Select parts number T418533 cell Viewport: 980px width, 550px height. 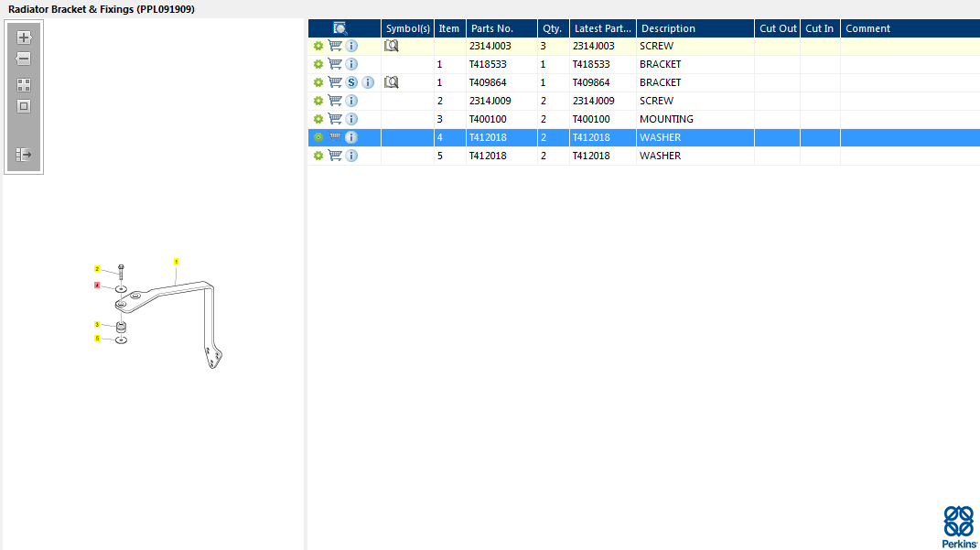[501, 64]
